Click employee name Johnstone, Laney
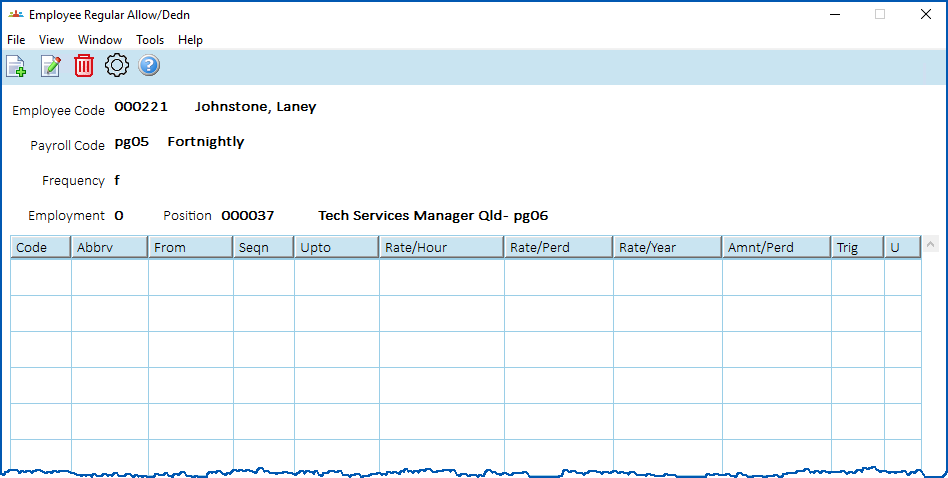The height and width of the screenshot is (478, 948). [255, 107]
